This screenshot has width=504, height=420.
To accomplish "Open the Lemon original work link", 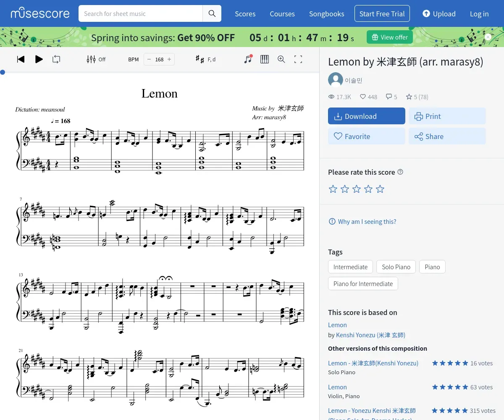I will pos(337,325).
